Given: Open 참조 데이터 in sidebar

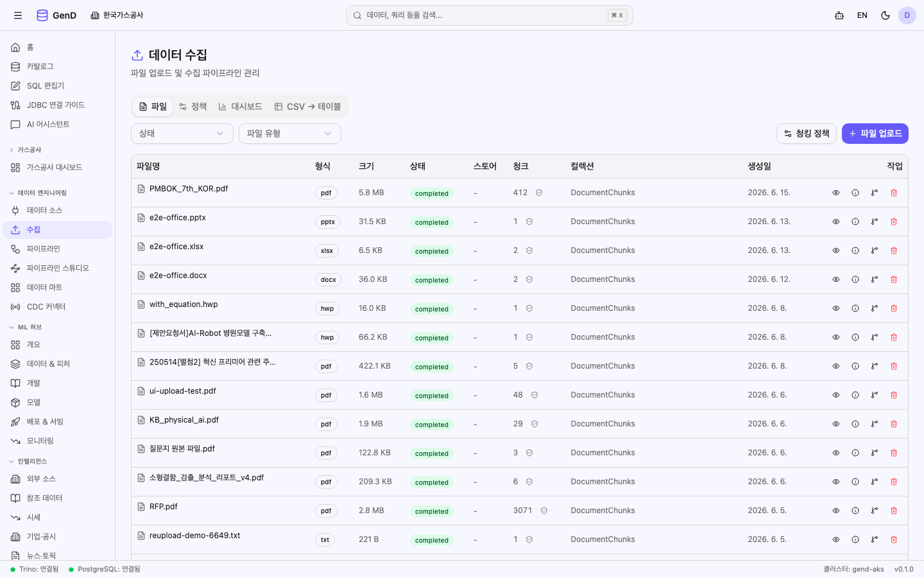Looking at the screenshot, I should [58, 498].
